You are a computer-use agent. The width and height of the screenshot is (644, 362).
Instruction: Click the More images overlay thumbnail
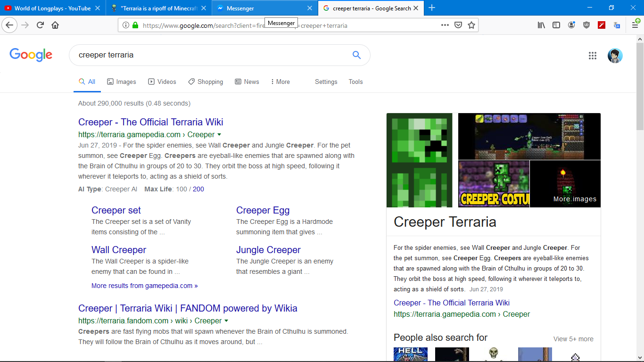coord(565,184)
